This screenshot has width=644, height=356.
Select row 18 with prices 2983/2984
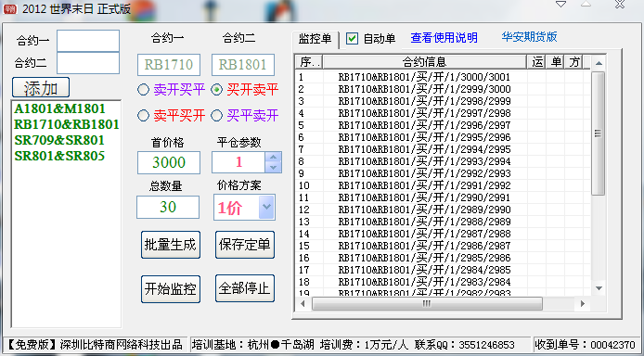coord(443,282)
